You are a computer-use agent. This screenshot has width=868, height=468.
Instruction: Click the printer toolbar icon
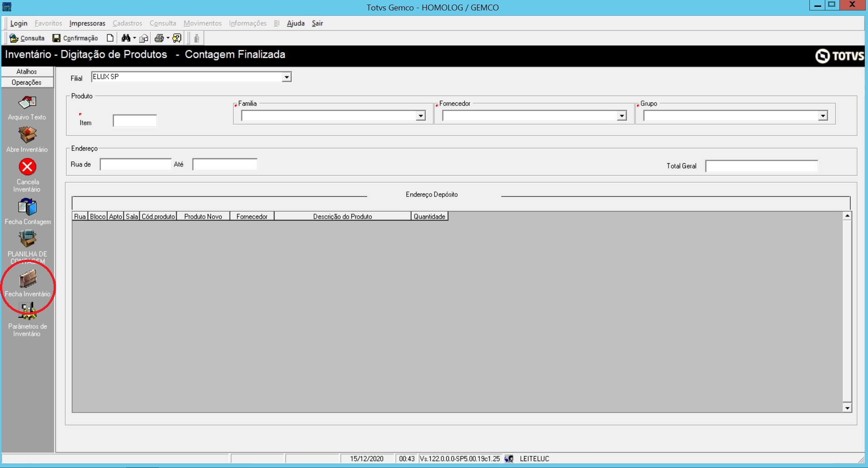(159, 38)
